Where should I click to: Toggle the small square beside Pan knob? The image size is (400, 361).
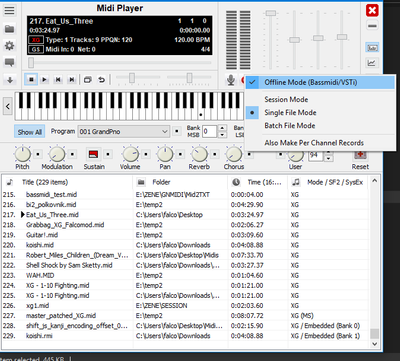(x=180, y=154)
